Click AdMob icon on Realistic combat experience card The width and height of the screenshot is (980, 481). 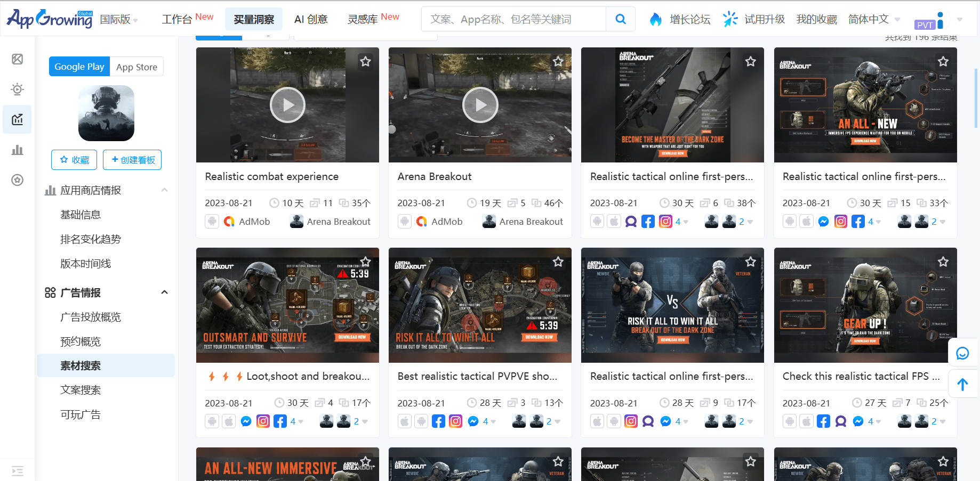point(229,222)
